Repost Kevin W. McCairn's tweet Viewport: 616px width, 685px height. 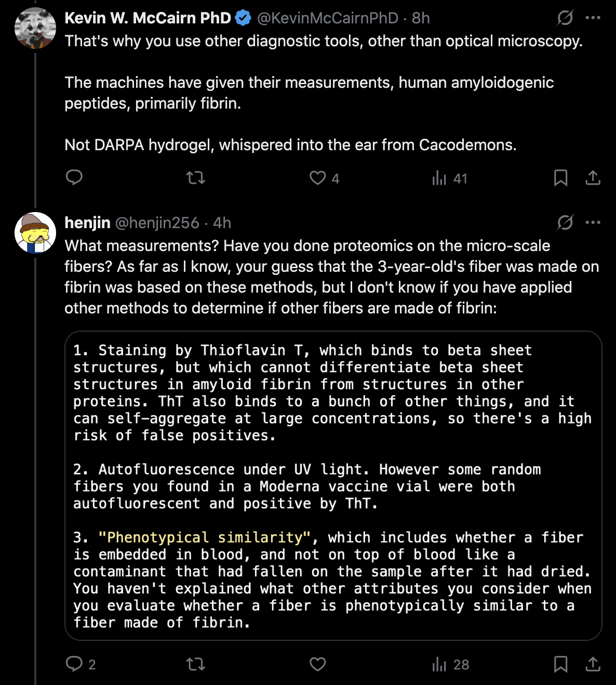pyautogui.click(x=195, y=178)
